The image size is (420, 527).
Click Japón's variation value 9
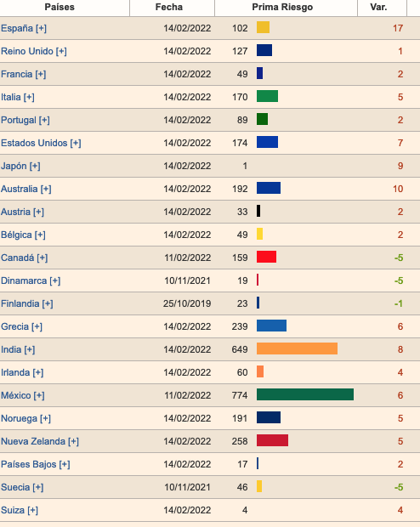(x=400, y=166)
